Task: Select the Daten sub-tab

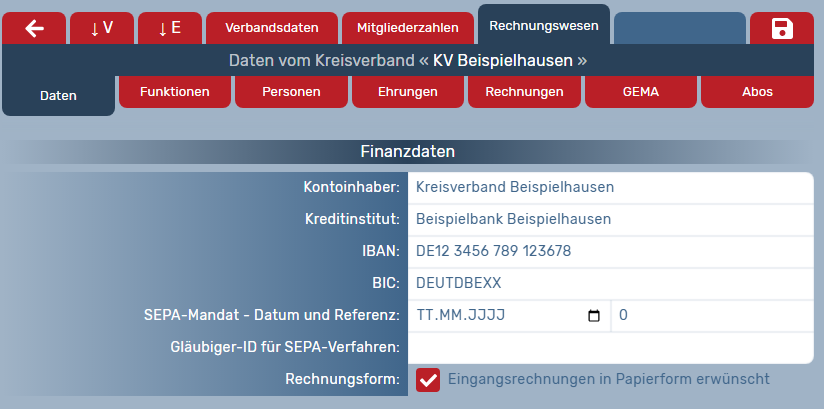Action: tap(58, 96)
